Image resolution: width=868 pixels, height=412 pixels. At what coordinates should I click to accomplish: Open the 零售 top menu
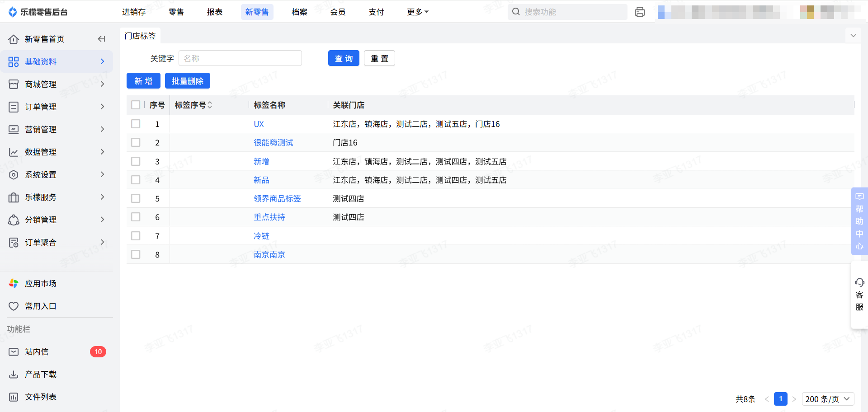[x=176, y=12]
